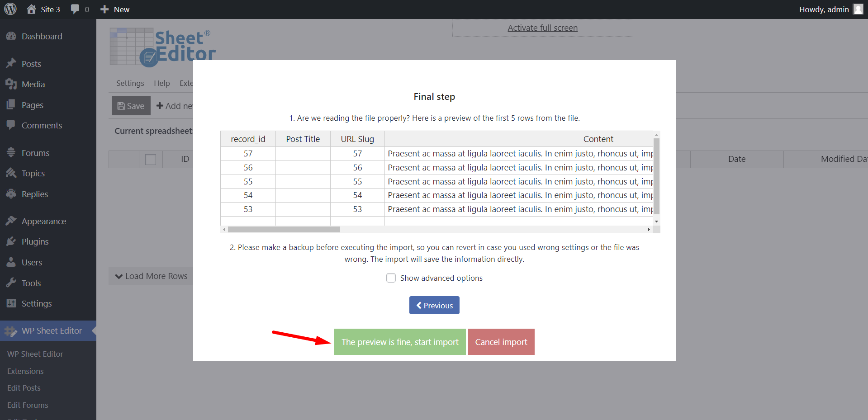This screenshot has height=420, width=868.
Task: Click the Posts pin icon
Action: [11, 64]
